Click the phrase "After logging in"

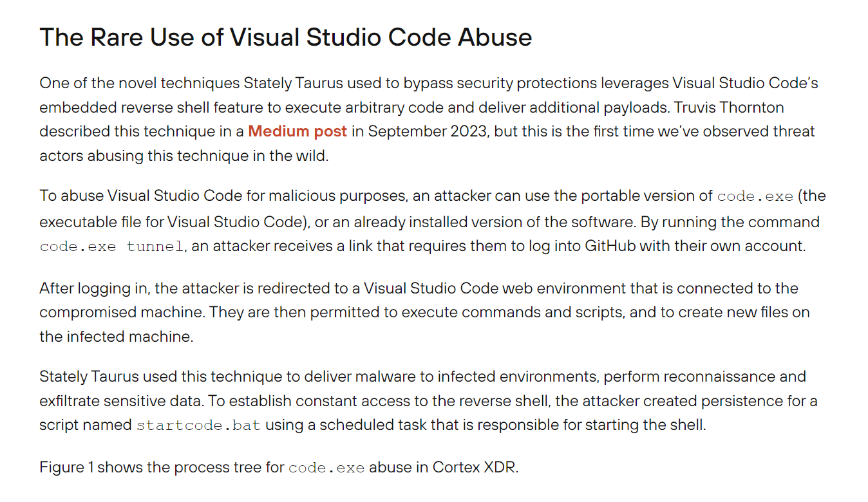(x=94, y=288)
